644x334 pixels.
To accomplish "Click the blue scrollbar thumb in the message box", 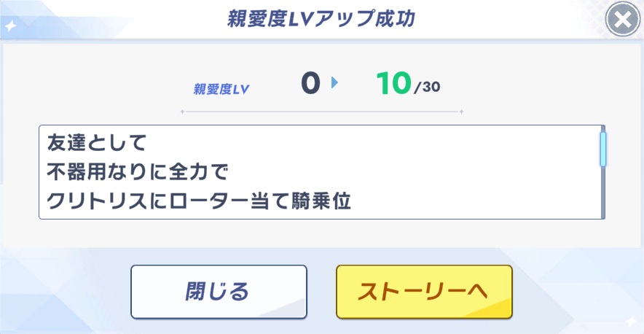I will (602, 149).
